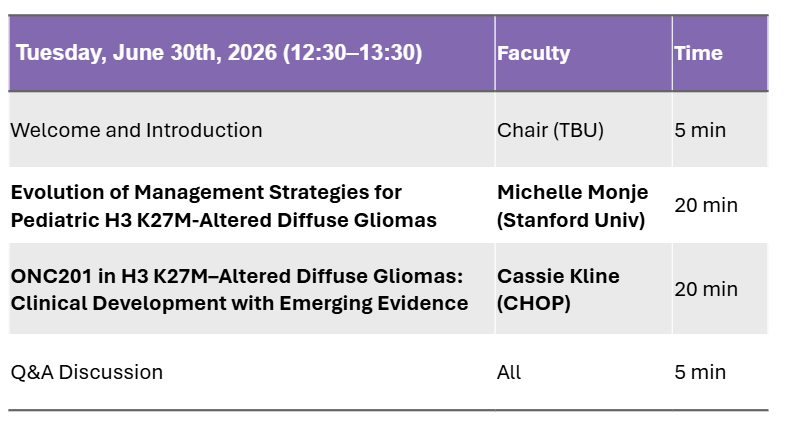786x427 pixels.
Task: Select the "Michelle Monje" name text
Action: pyautogui.click(x=572, y=192)
